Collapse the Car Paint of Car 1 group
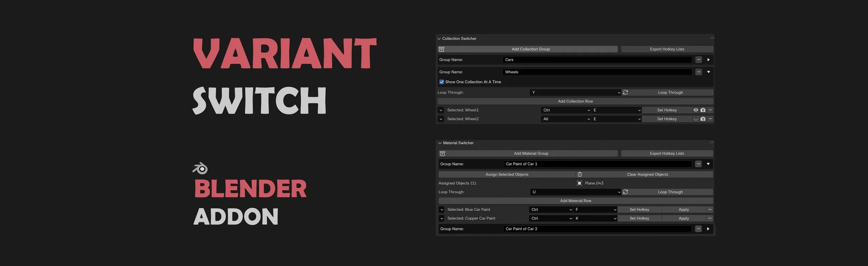 (x=708, y=164)
